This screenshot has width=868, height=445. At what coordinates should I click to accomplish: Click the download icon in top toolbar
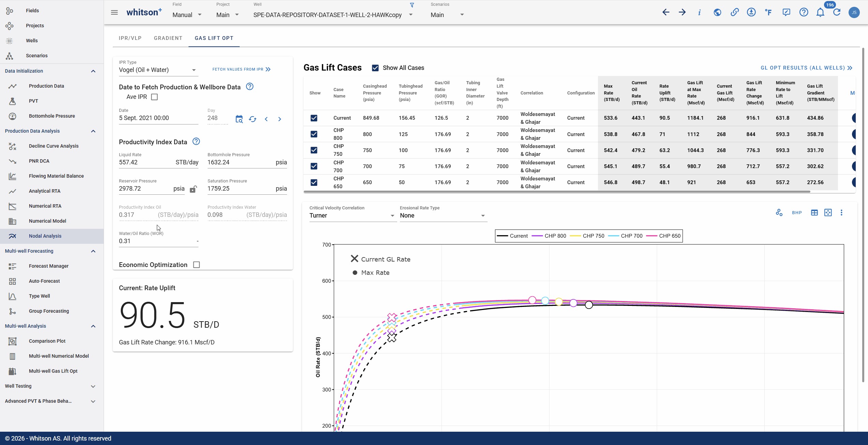pos(751,13)
